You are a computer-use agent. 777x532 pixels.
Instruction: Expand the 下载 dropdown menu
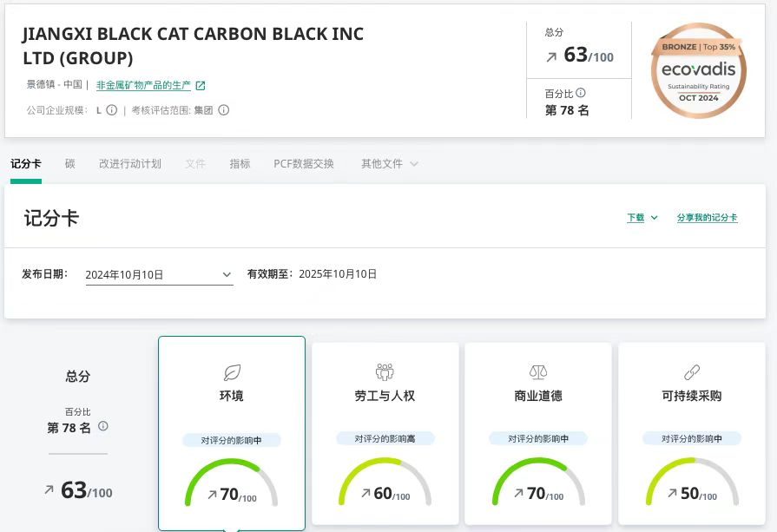point(642,218)
